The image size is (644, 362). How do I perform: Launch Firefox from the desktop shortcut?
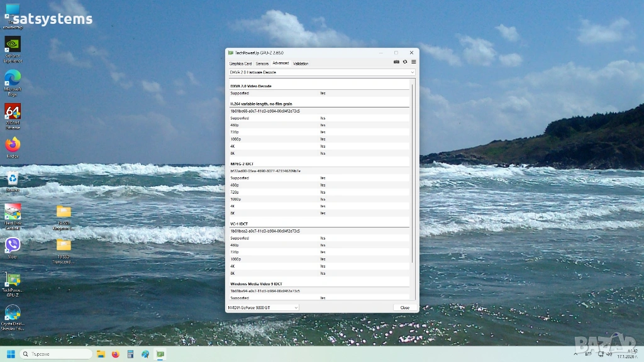(x=13, y=146)
